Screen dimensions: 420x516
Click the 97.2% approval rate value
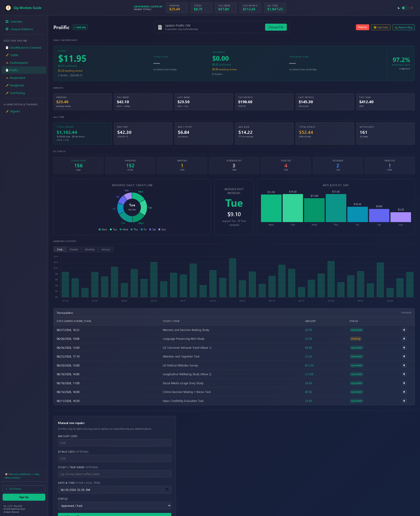[x=401, y=60]
